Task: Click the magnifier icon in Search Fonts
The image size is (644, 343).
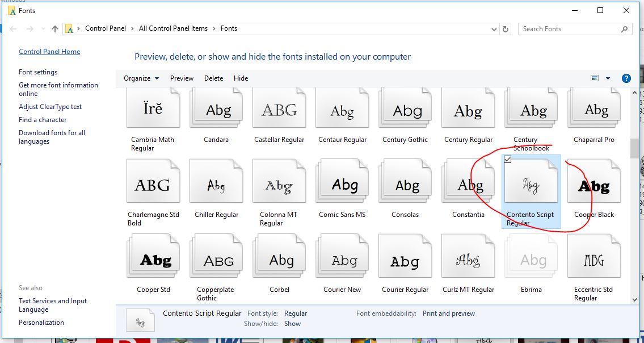Action: (x=624, y=29)
